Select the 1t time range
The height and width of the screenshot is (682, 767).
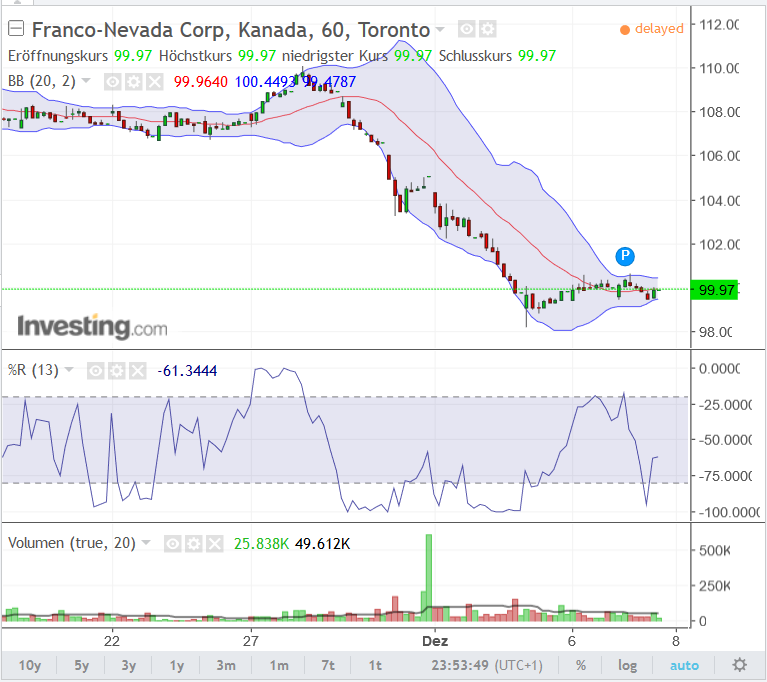pos(375,665)
